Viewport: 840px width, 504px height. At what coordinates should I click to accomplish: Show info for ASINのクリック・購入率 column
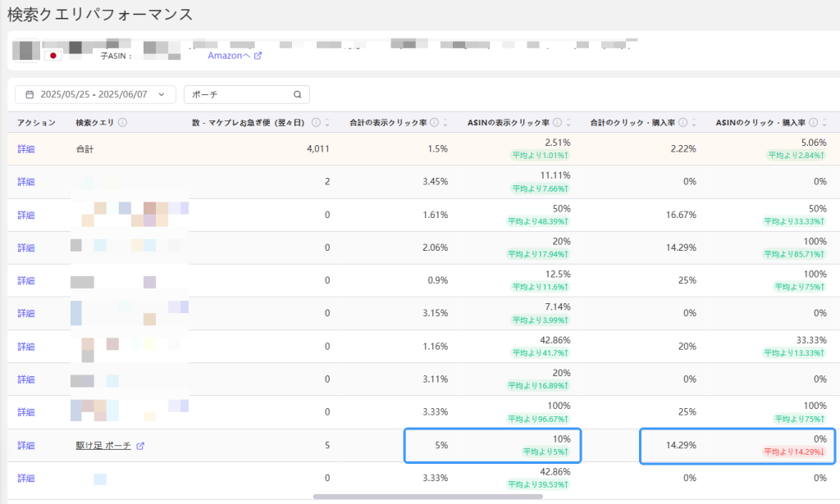[x=813, y=123]
